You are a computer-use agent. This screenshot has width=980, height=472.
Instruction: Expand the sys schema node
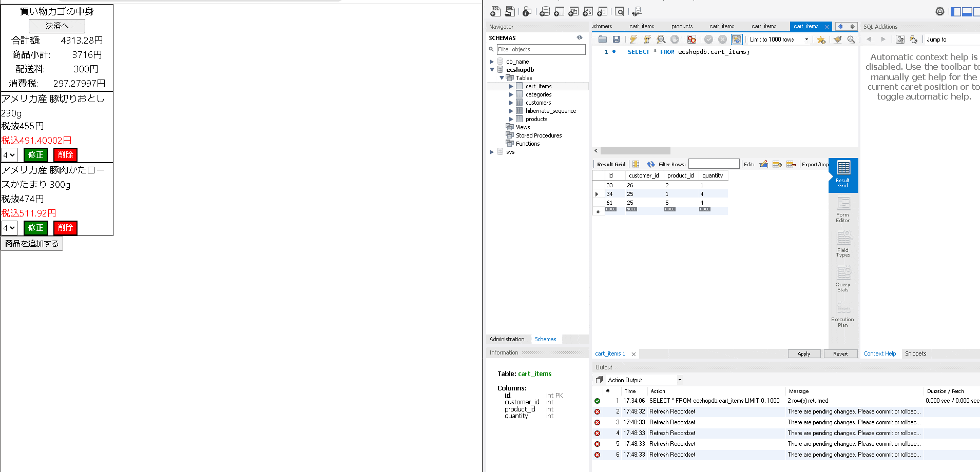pos(492,152)
